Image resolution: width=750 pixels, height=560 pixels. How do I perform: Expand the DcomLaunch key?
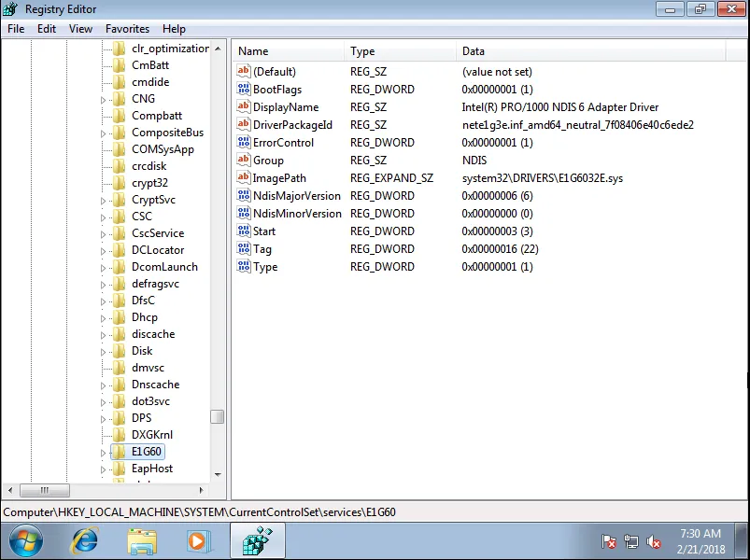pyautogui.click(x=103, y=268)
